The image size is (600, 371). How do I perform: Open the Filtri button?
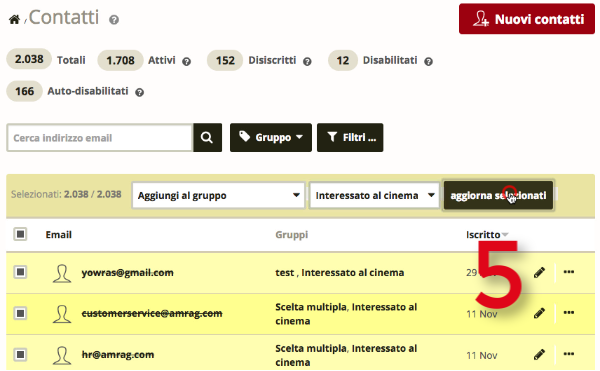pyautogui.click(x=350, y=137)
